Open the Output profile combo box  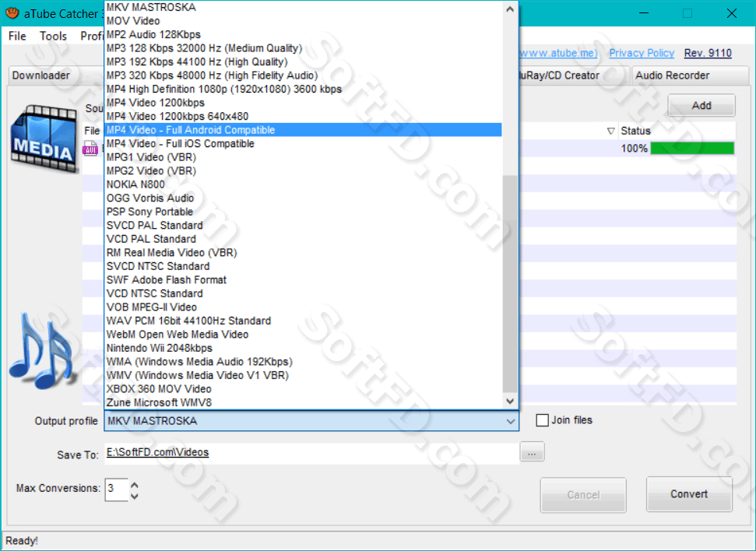tap(311, 421)
